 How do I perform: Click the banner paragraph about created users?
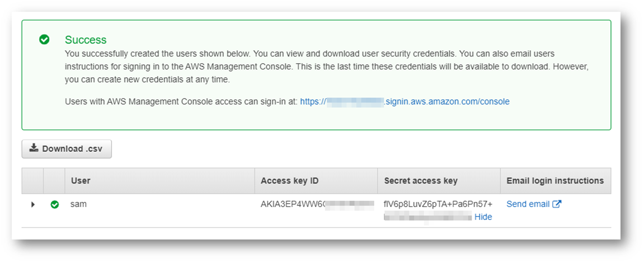point(326,67)
